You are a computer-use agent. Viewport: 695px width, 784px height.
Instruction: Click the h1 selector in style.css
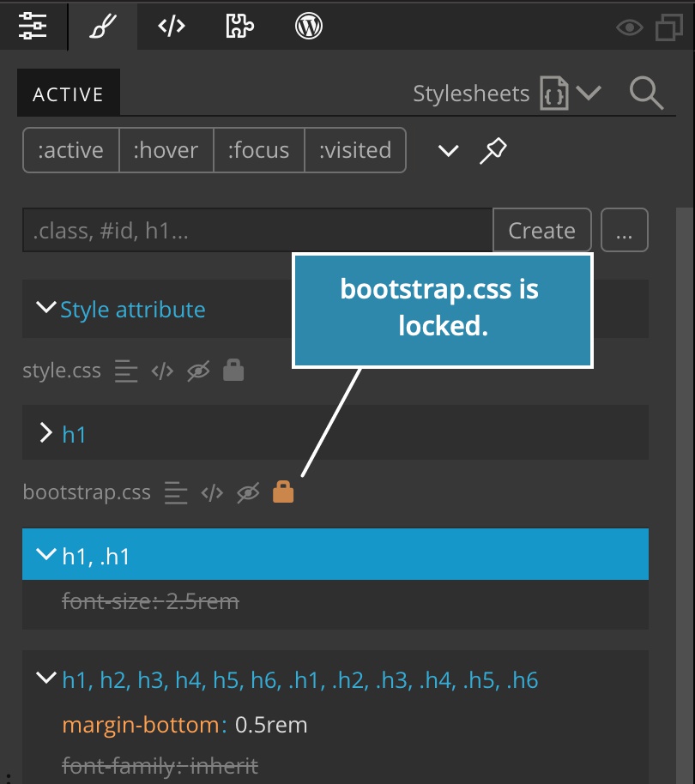tap(74, 434)
